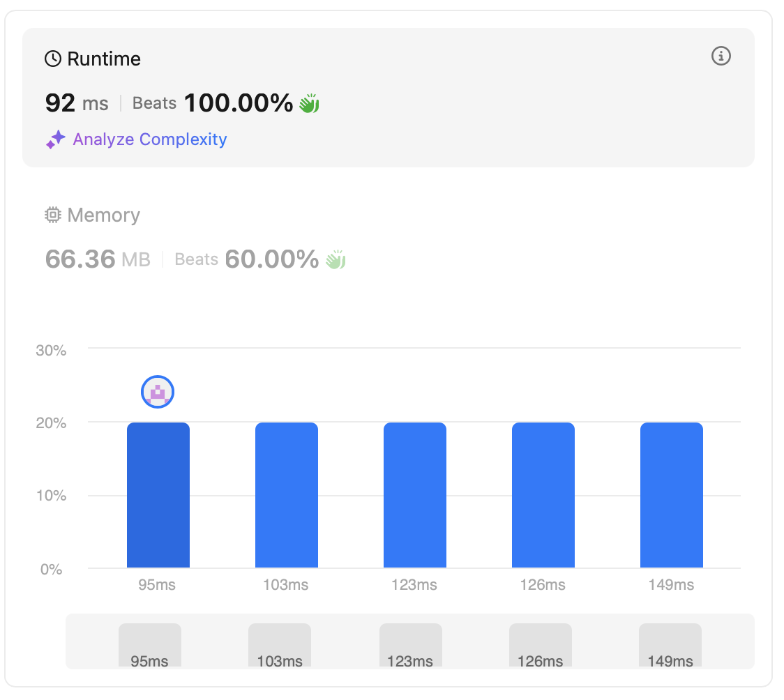
Task: Click the 95ms thumbnail in the range strip
Action: [x=150, y=645]
